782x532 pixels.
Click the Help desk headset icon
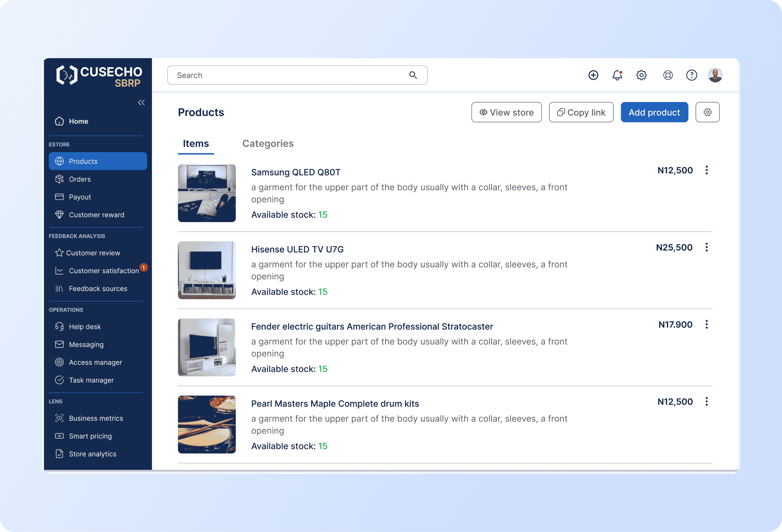click(59, 326)
